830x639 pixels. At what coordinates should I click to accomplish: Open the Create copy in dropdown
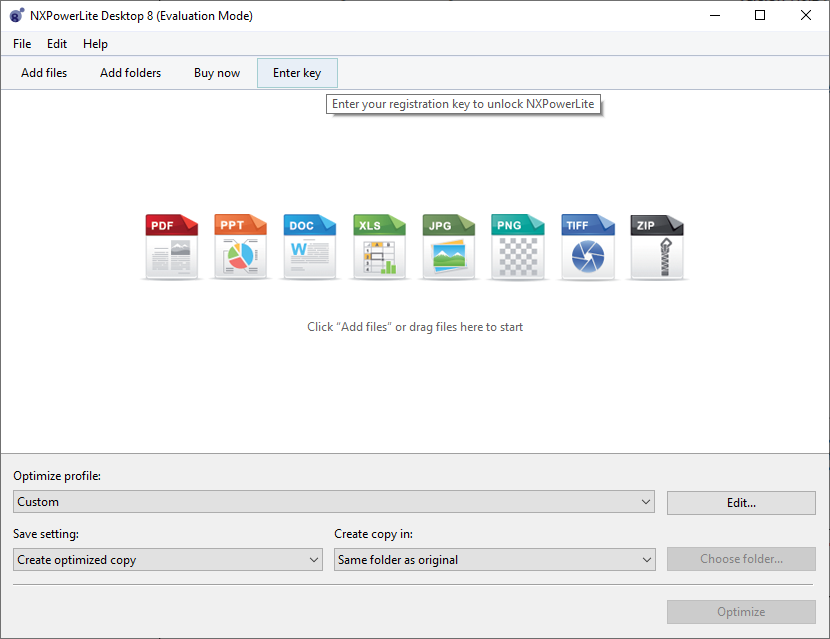494,560
